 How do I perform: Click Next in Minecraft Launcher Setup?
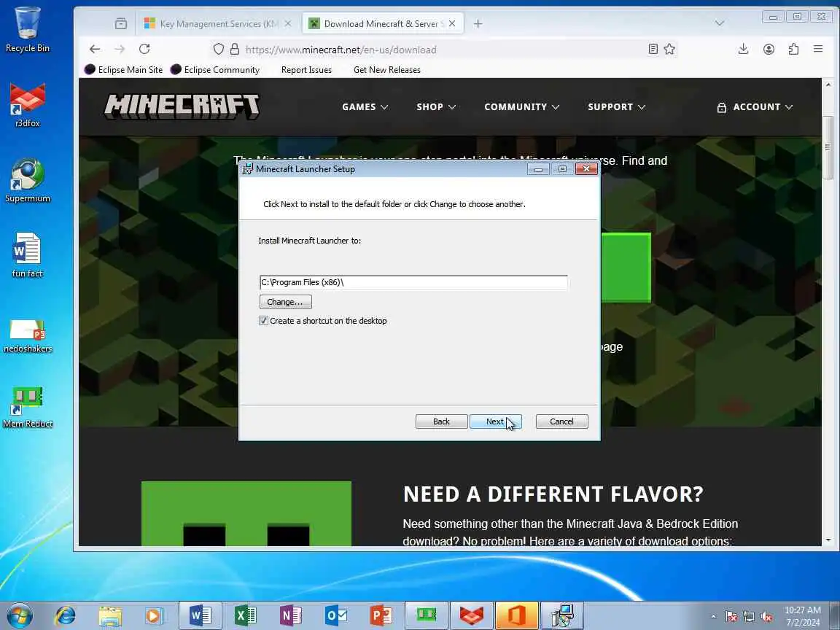click(495, 421)
